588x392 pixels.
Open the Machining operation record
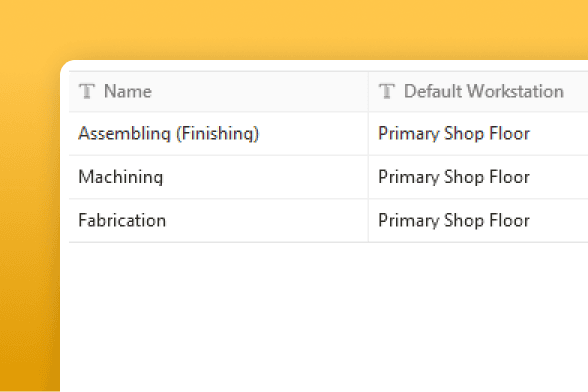pos(121,177)
